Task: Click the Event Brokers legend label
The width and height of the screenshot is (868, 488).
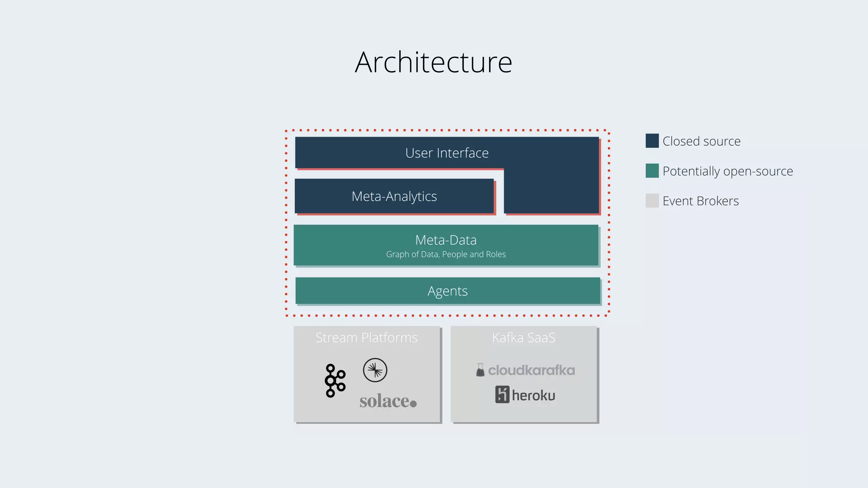Action: pyautogui.click(x=701, y=201)
